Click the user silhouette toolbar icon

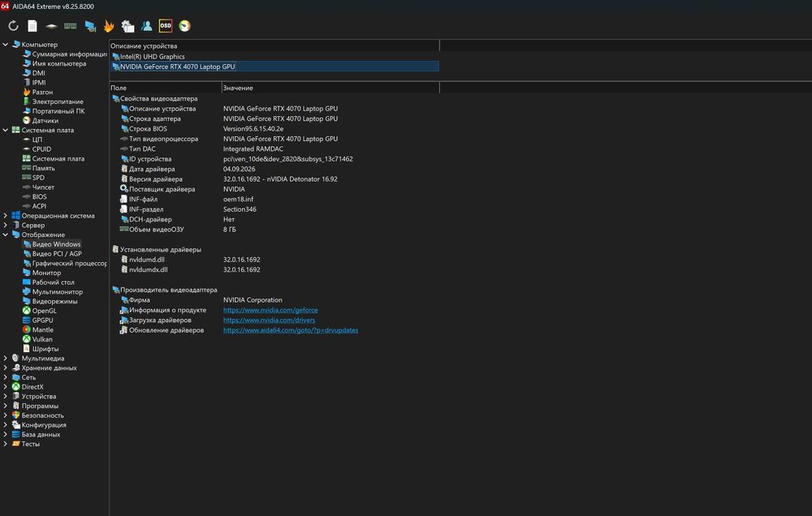click(x=146, y=26)
